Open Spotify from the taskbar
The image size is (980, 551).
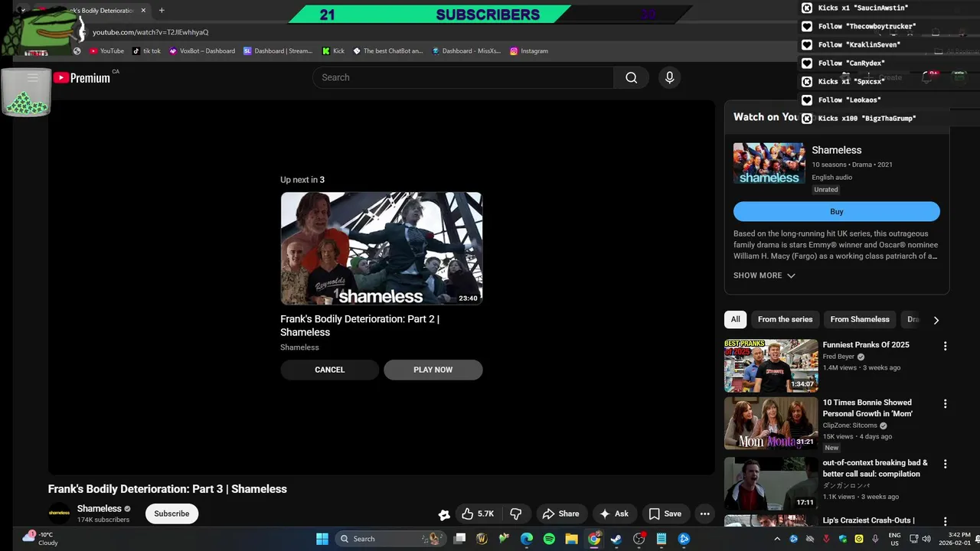pos(549,539)
